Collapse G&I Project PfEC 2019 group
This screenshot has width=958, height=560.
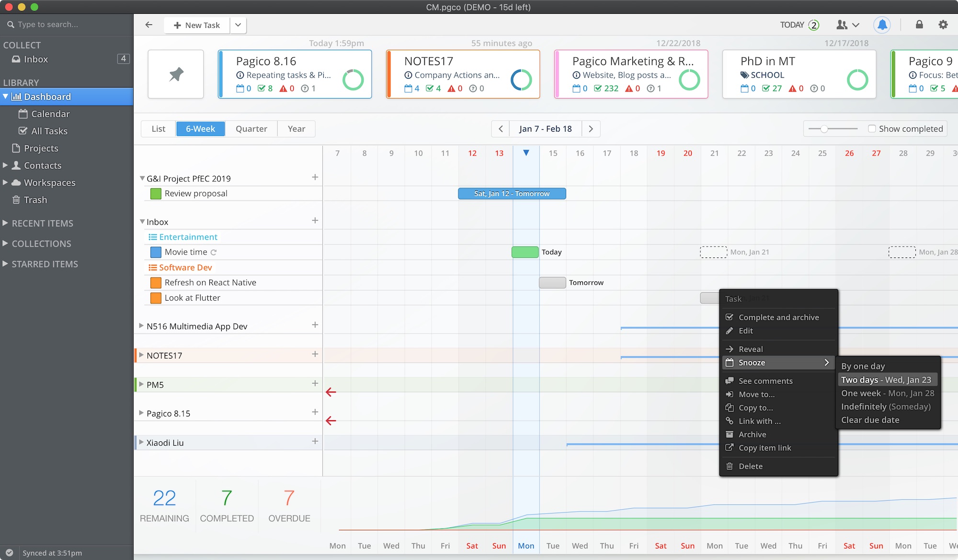pyautogui.click(x=142, y=178)
